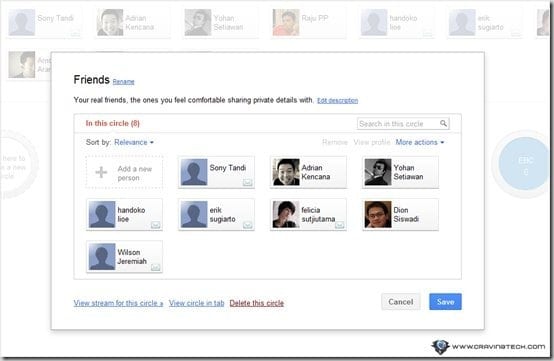Open View stream for this circle

(118, 303)
